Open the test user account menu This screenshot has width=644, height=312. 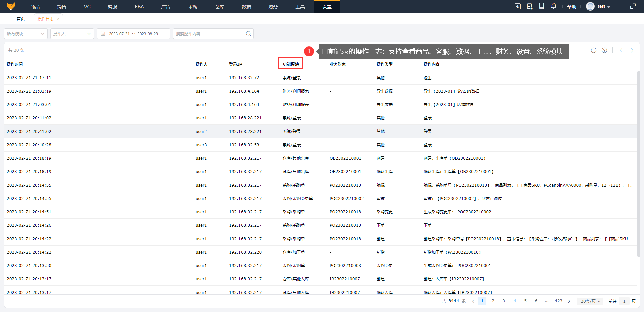tap(599, 6)
